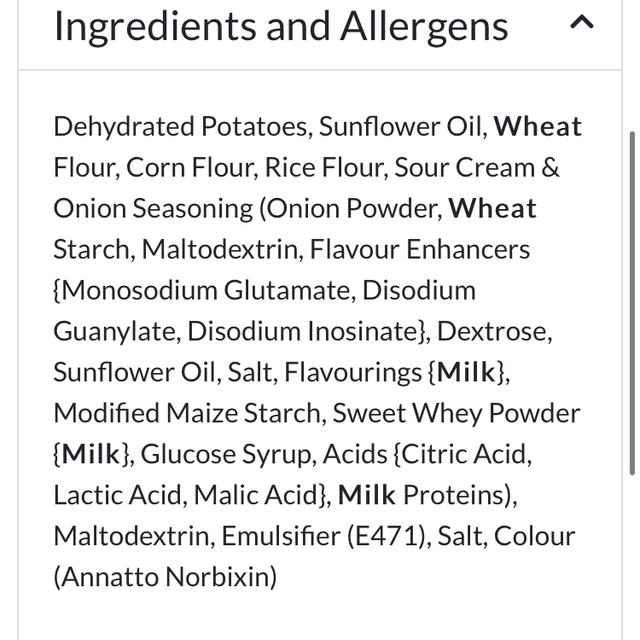640x640 pixels.
Task: Click the bold Milk after Sweet Whey Powder
Action: [x=91, y=455]
